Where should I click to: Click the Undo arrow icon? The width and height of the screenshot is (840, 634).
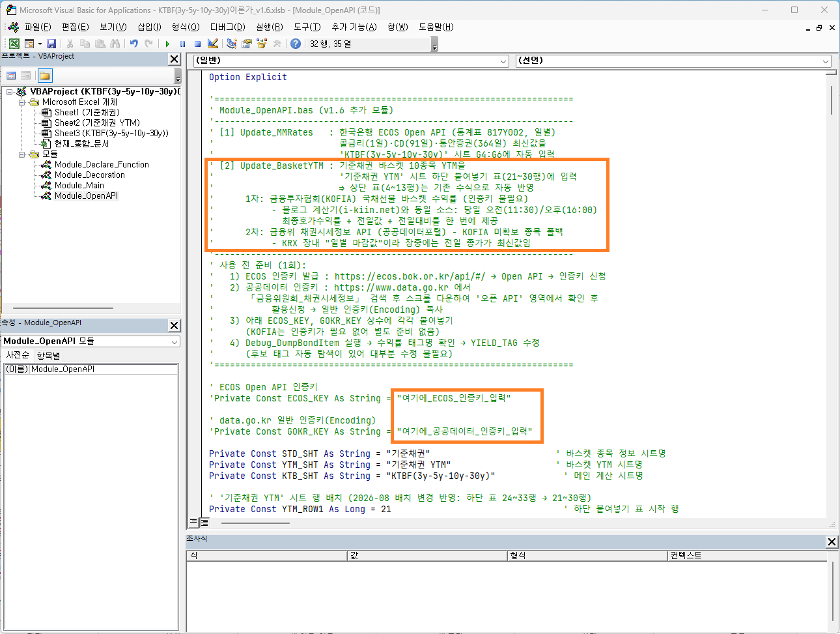pos(133,44)
